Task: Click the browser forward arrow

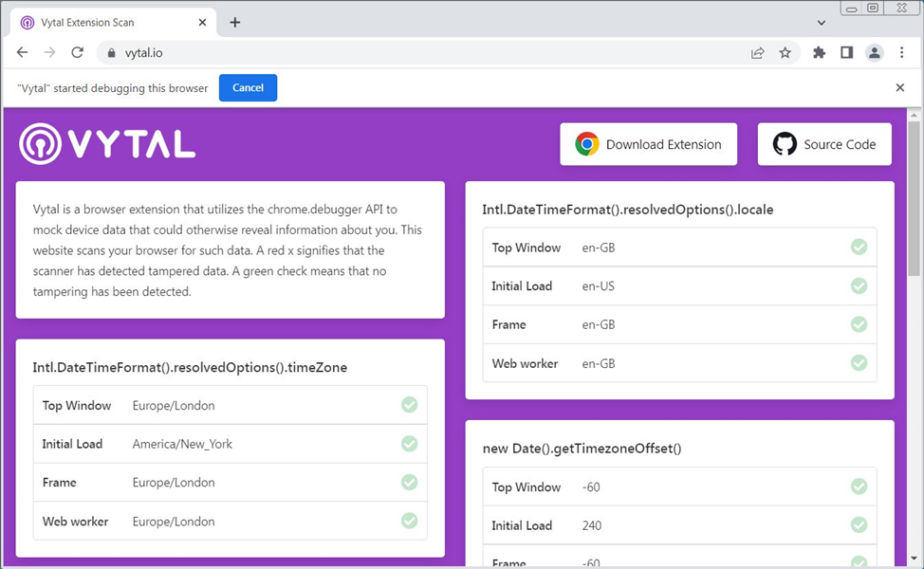Action: (49, 52)
